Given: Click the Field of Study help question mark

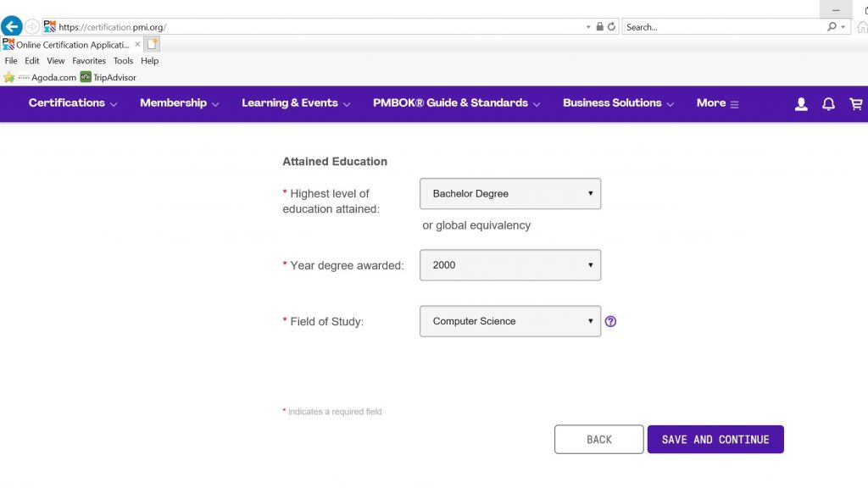Looking at the screenshot, I should (610, 322).
